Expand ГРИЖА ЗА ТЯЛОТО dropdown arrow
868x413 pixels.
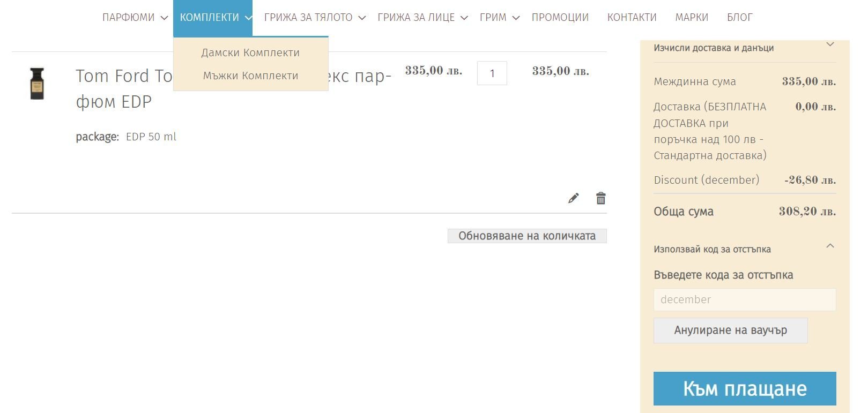tap(362, 18)
